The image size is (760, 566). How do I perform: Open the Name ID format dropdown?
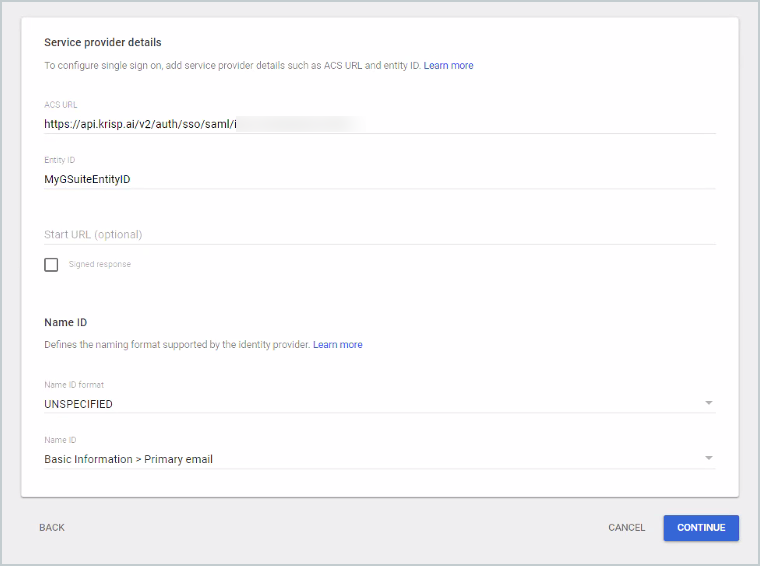380,404
